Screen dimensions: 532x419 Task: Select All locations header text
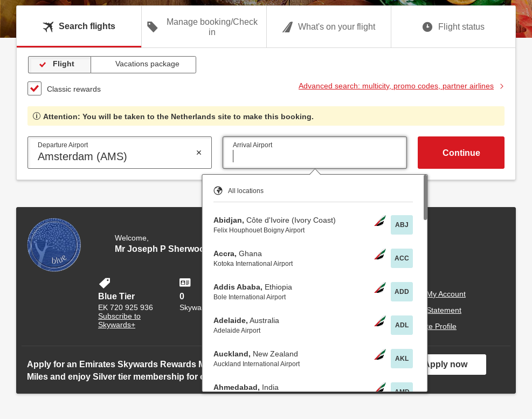pos(246,191)
